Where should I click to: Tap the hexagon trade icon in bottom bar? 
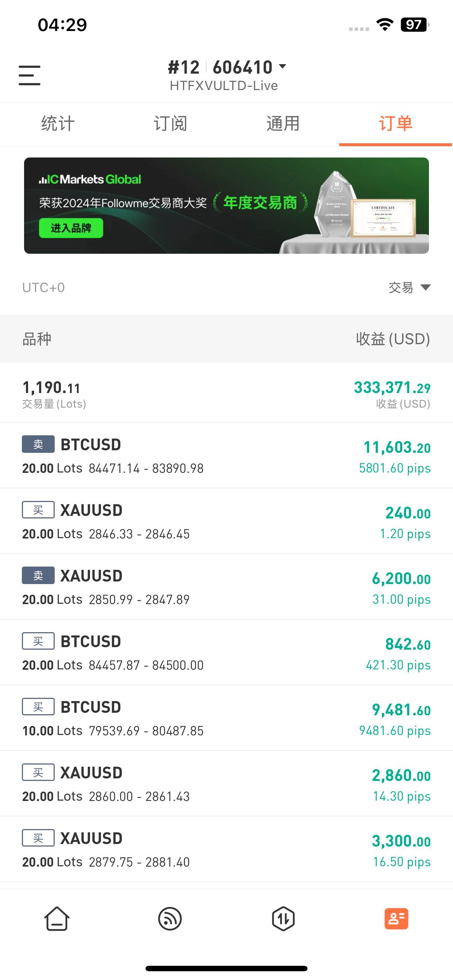click(283, 918)
